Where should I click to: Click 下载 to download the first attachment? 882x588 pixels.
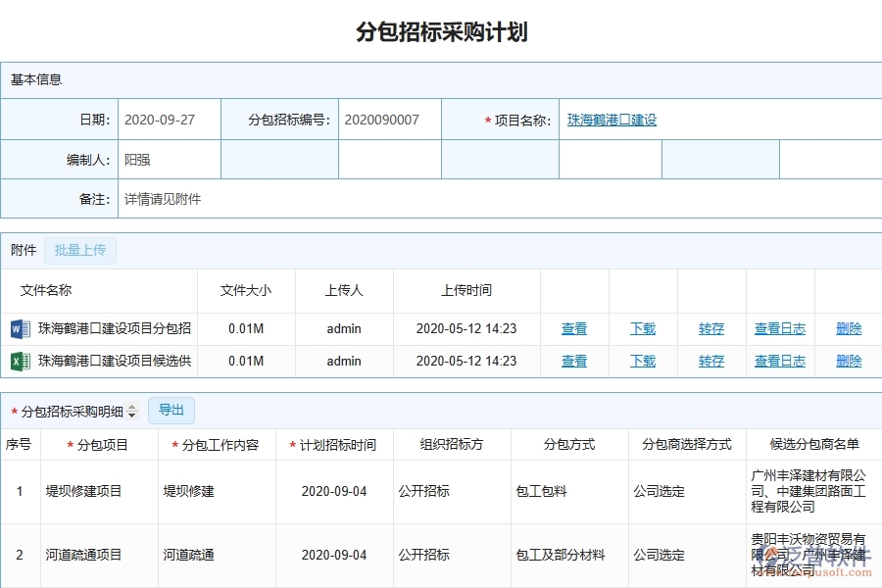(642, 328)
